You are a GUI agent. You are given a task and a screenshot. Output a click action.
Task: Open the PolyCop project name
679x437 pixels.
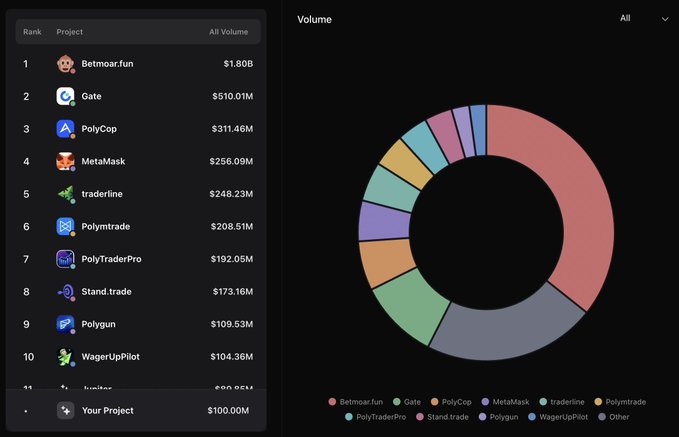(x=99, y=129)
